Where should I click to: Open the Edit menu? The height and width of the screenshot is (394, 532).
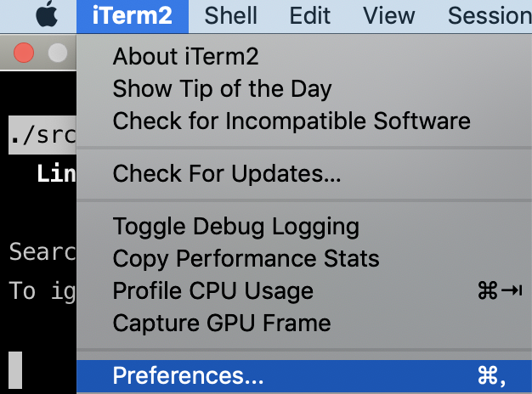pyautogui.click(x=310, y=16)
